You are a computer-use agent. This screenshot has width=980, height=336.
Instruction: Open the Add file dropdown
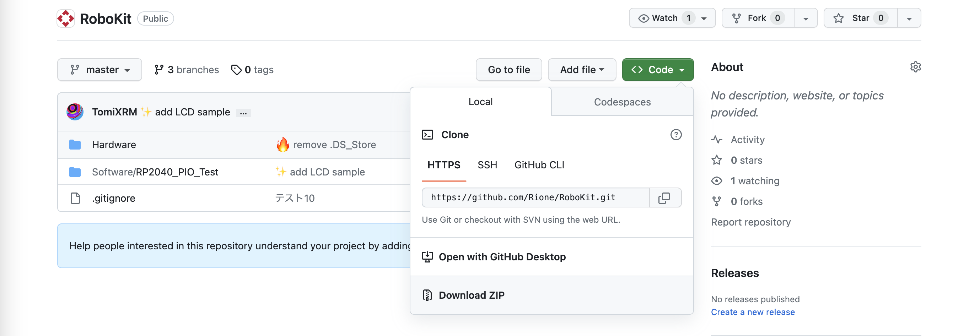click(582, 70)
